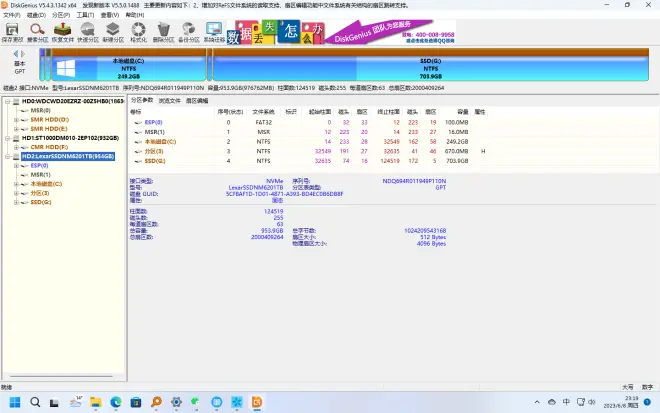Switch to the 浏览文件 tab

coord(170,100)
